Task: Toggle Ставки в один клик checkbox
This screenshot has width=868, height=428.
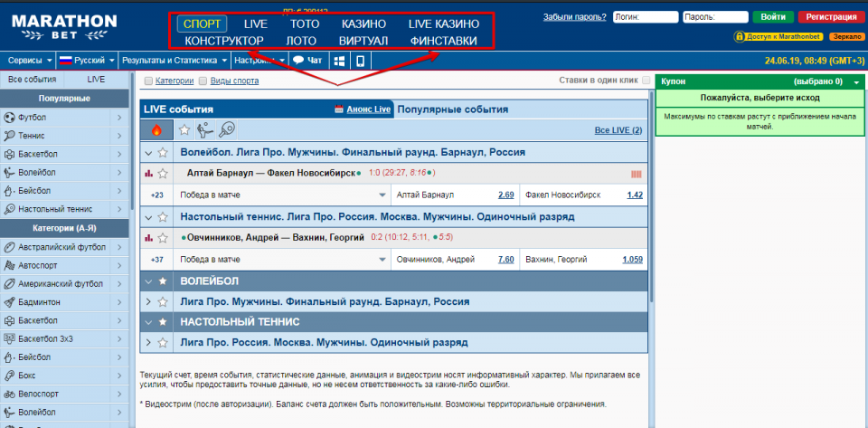Action: coord(646,81)
